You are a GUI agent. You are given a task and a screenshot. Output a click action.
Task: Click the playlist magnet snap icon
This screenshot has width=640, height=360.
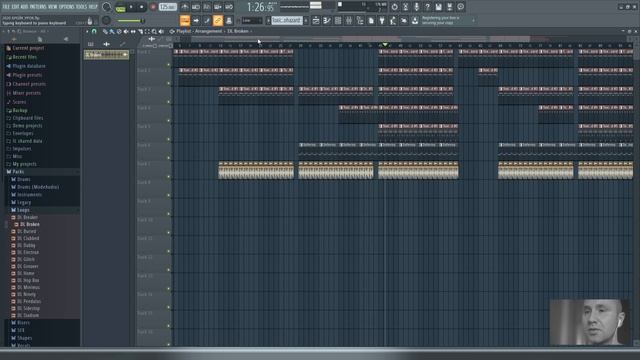point(94,31)
